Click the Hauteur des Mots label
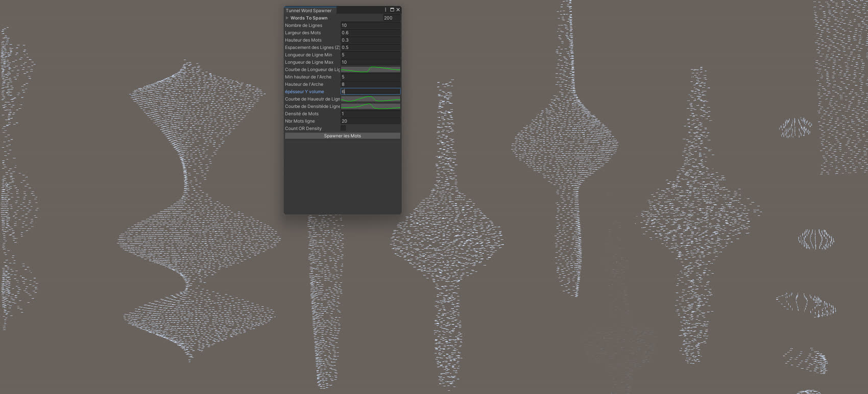Screen dimensions: 868x394 click(x=303, y=40)
